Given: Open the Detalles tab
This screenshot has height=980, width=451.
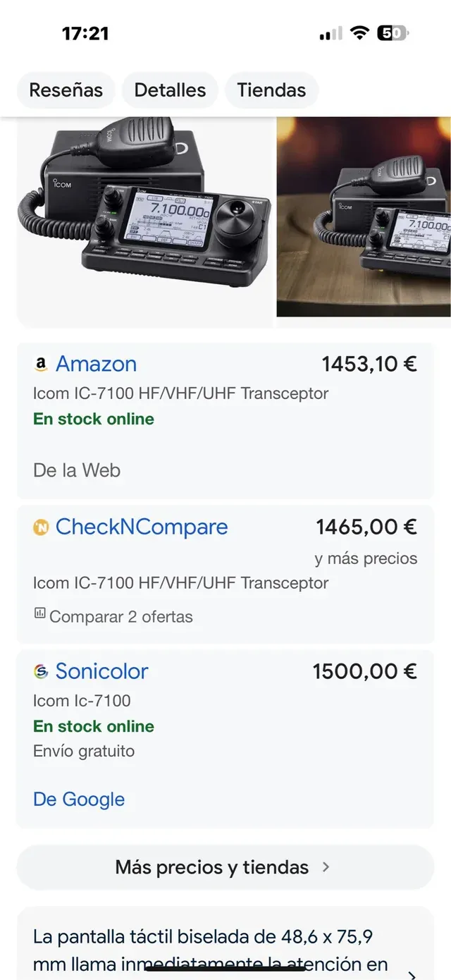Looking at the screenshot, I should pyautogui.click(x=170, y=90).
